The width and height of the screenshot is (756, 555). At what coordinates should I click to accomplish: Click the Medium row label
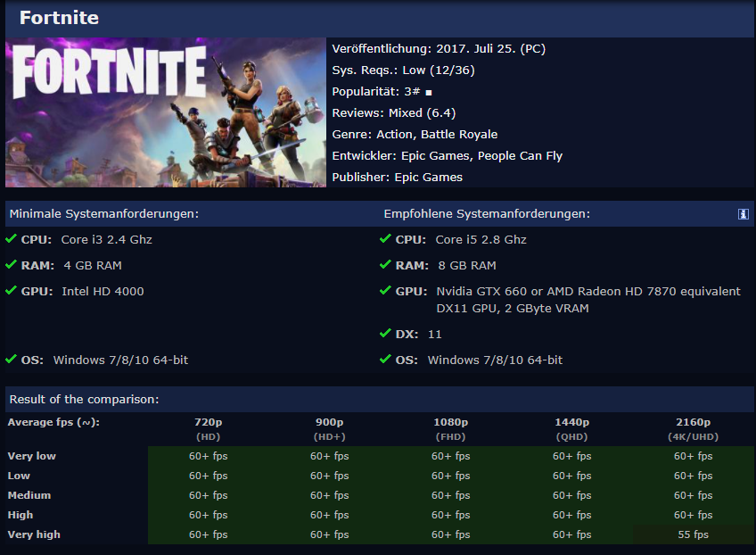point(29,495)
